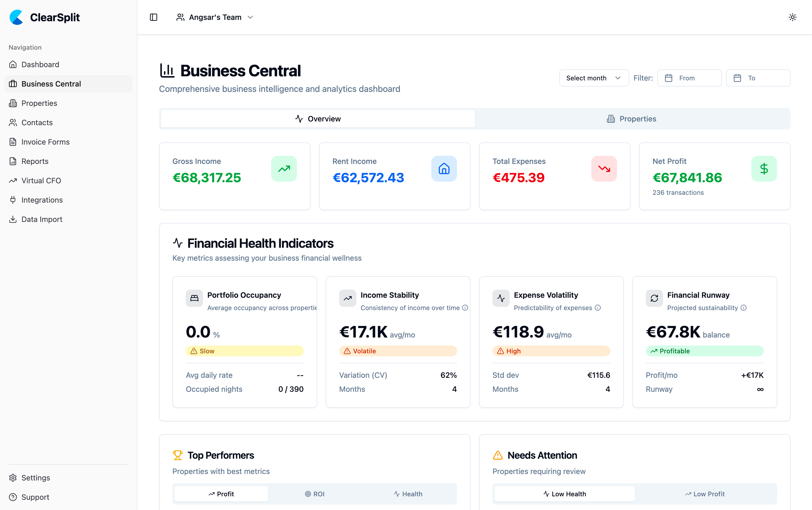Click the Total Expenses trending-down icon
812x510 pixels.
pos(604,169)
